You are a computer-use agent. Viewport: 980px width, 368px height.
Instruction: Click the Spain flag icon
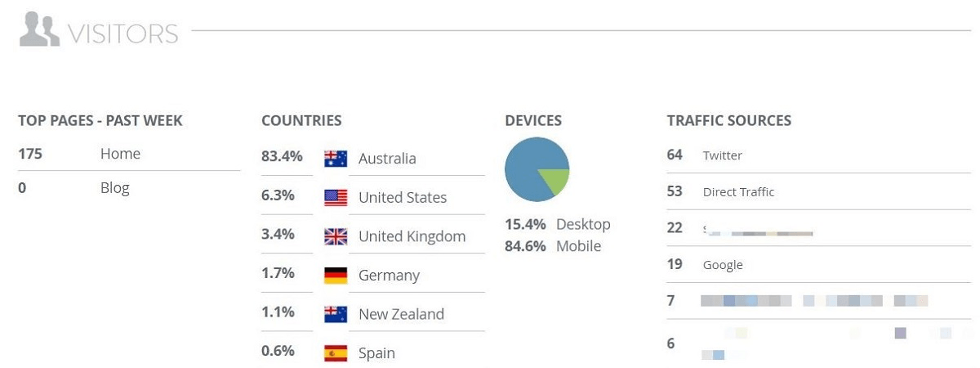coord(336,353)
